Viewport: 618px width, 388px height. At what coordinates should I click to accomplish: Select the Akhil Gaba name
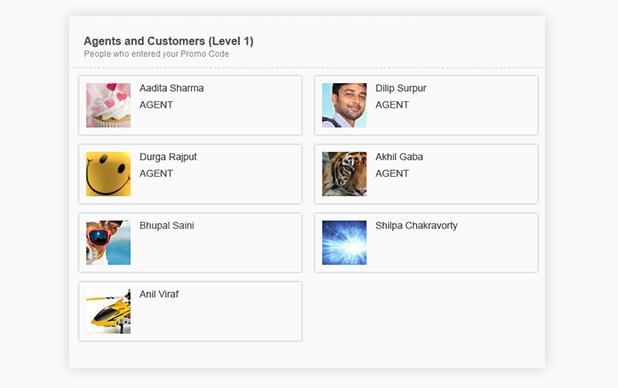point(399,157)
